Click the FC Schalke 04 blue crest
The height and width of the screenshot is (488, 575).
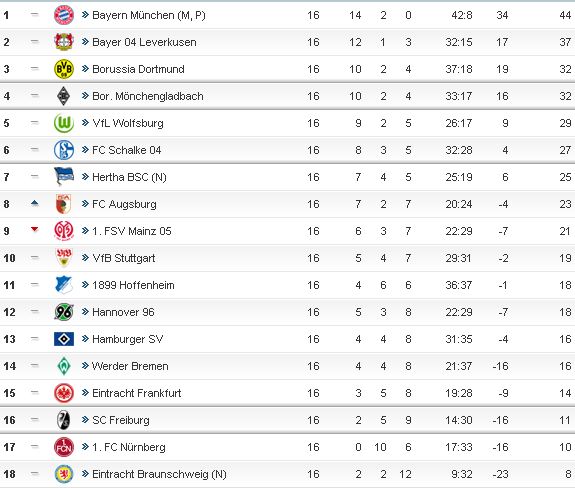(64, 150)
